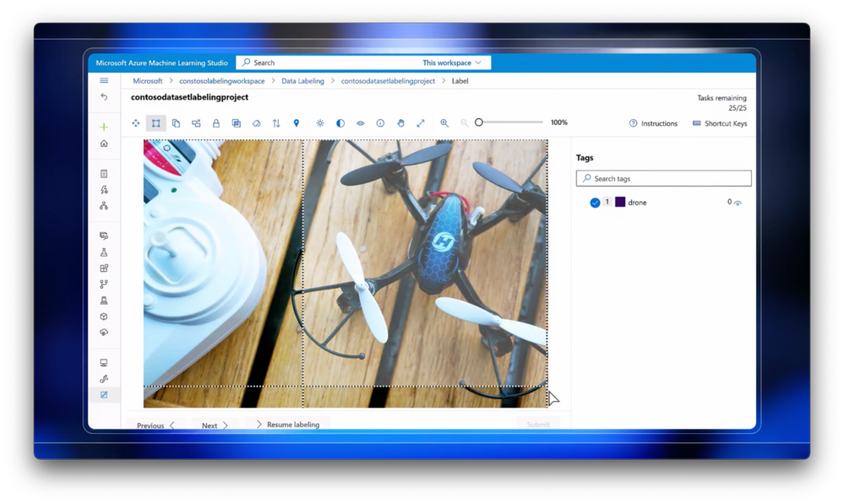This screenshot has width=844, height=504.
Task: Open the Instructions link
Action: coord(653,123)
